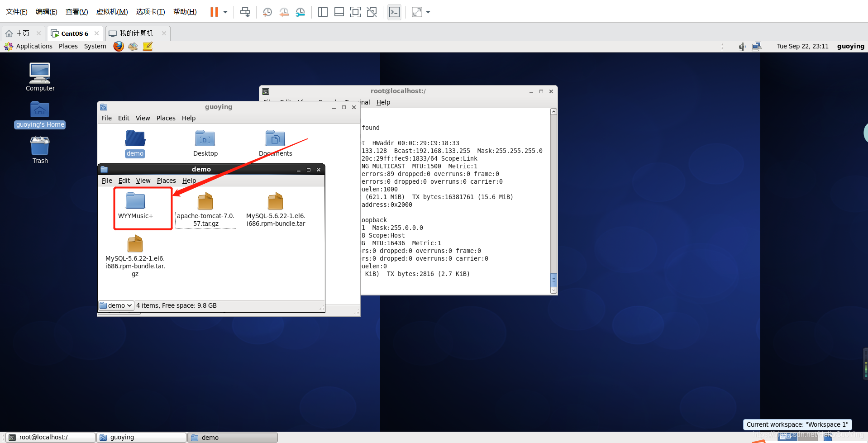
Task: Select the Computer desktop icon
Action: coord(40,77)
